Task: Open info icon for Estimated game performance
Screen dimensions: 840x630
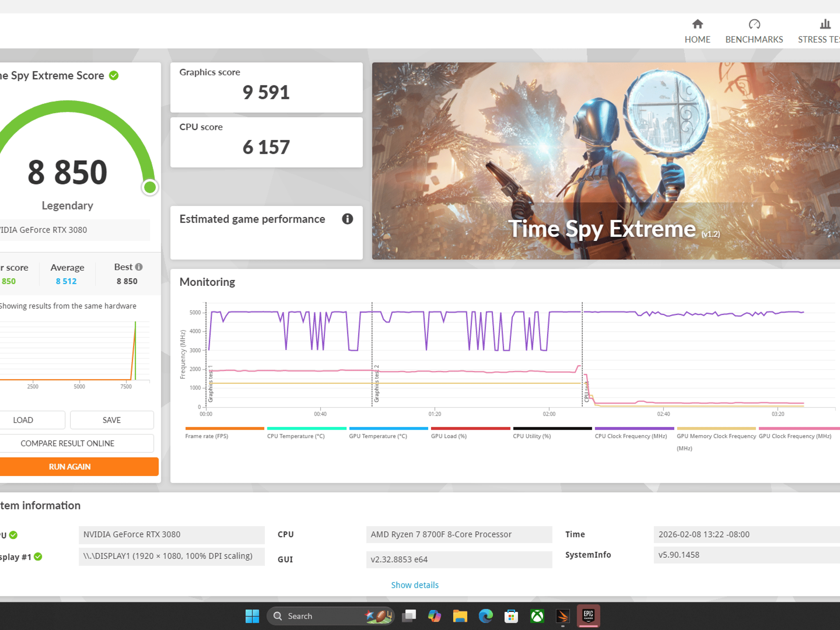Action: pyautogui.click(x=347, y=219)
